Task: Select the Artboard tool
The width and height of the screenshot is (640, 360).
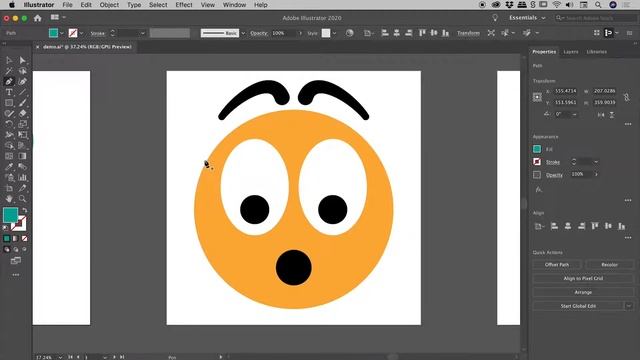Action: [9, 188]
